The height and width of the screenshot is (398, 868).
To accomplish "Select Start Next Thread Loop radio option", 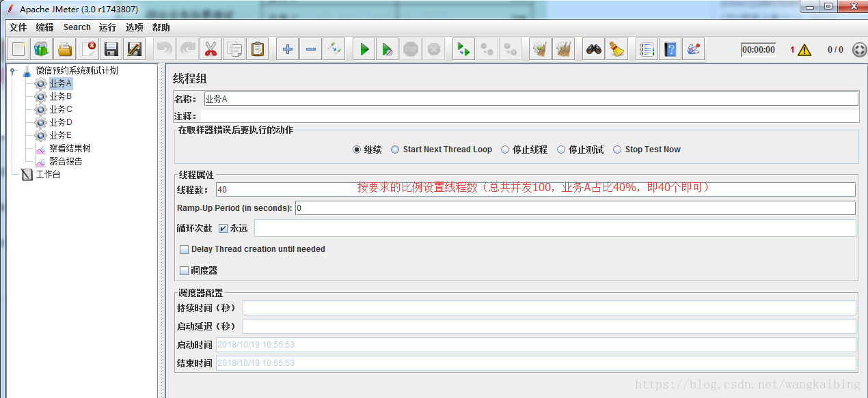I will [x=395, y=150].
